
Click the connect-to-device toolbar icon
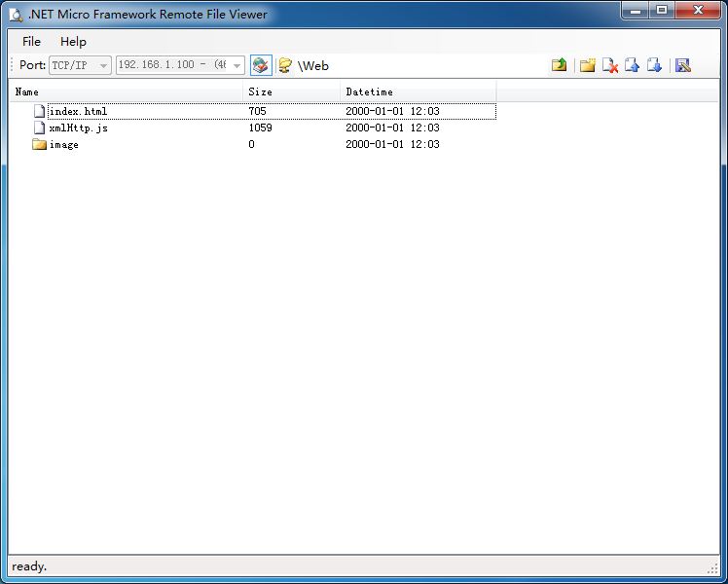pos(261,65)
